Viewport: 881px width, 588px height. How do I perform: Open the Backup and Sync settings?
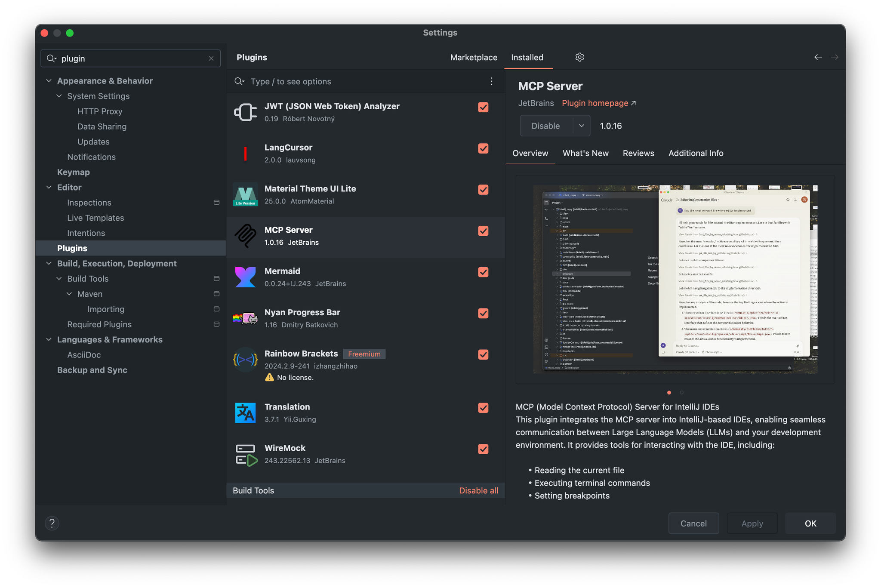[x=92, y=370]
